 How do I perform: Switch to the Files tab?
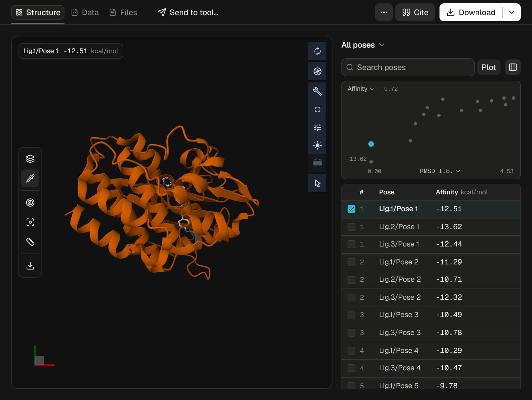[123, 12]
